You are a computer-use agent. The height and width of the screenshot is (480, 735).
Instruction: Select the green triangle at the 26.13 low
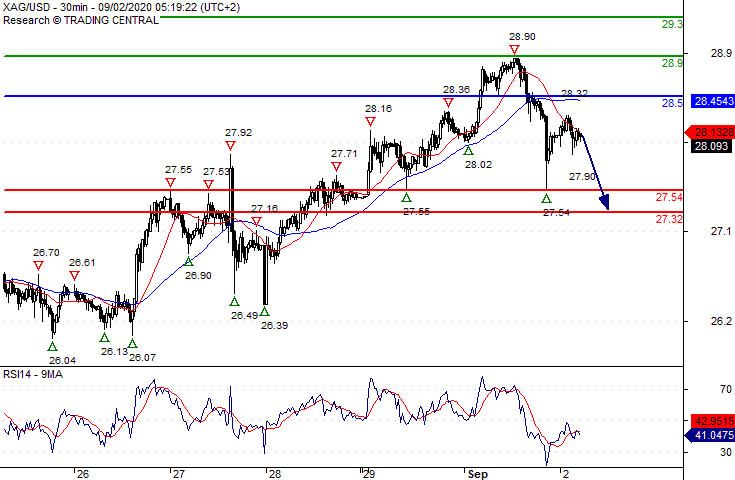coord(105,337)
